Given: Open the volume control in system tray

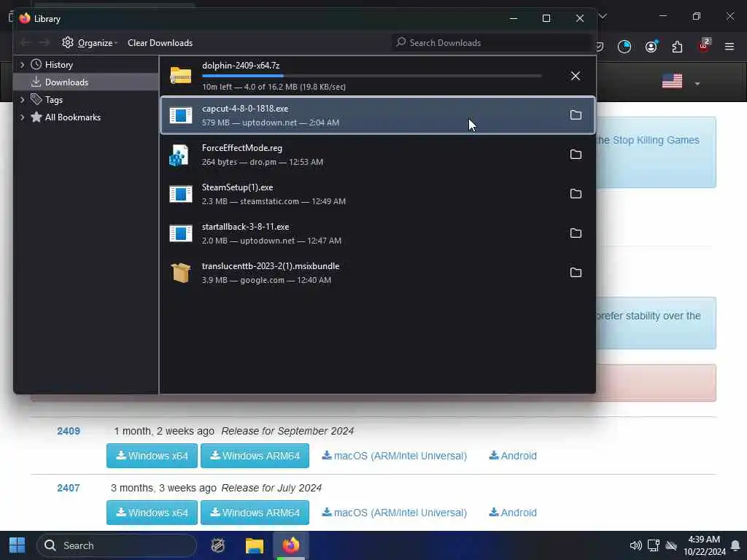Looking at the screenshot, I should [635, 545].
